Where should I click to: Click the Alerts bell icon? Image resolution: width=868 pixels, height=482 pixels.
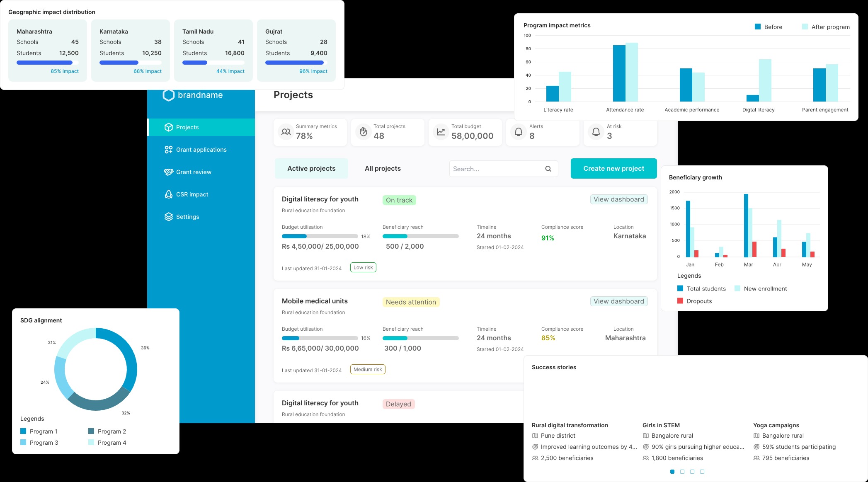(x=518, y=132)
